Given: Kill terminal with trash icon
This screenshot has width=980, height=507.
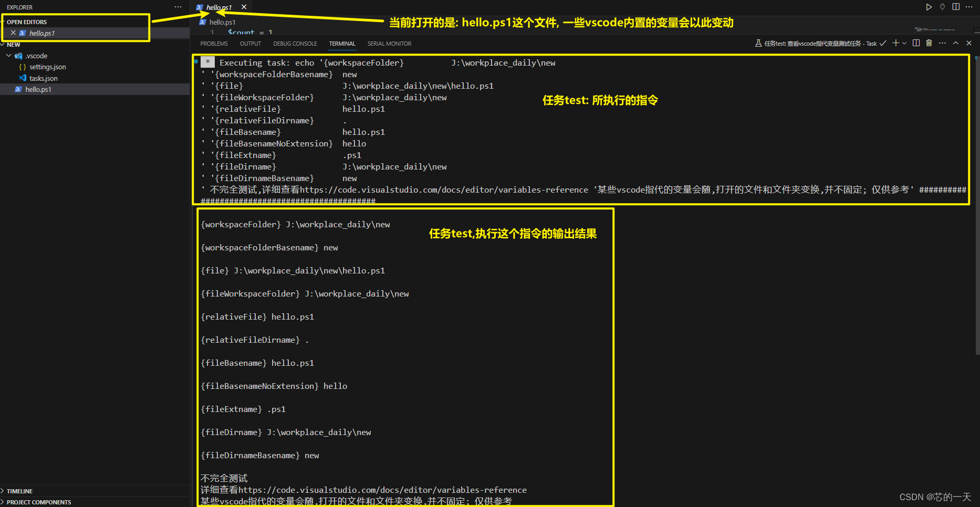Looking at the screenshot, I should pyautogui.click(x=929, y=43).
